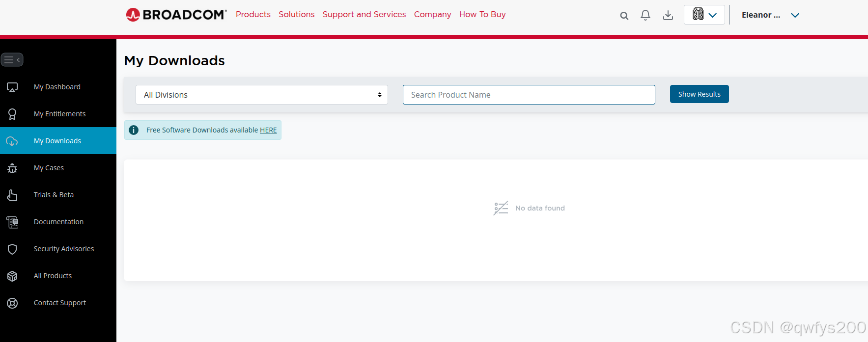Click the My Cases bug icon
The height and width of the screenshot is (342, 868).
coord(12,168)
